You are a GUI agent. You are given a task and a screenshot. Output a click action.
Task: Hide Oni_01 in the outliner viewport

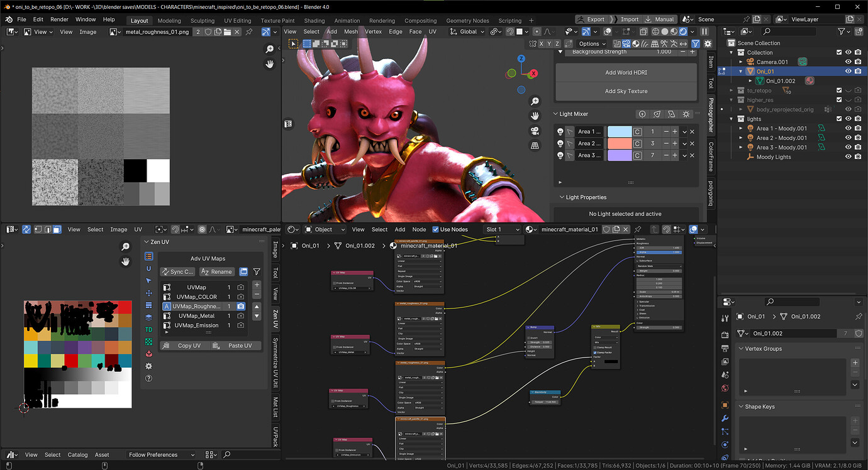[x=848, y=72]
